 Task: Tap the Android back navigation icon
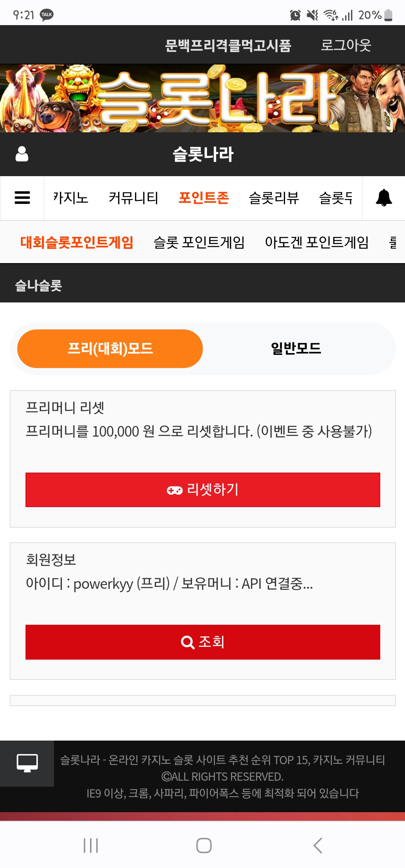(x=318, y=846)
